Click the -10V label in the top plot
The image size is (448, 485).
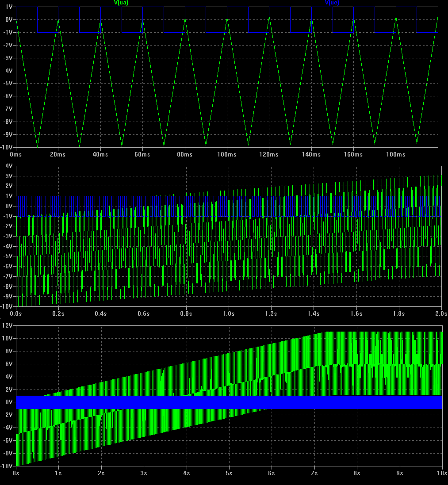coord(7,147)
